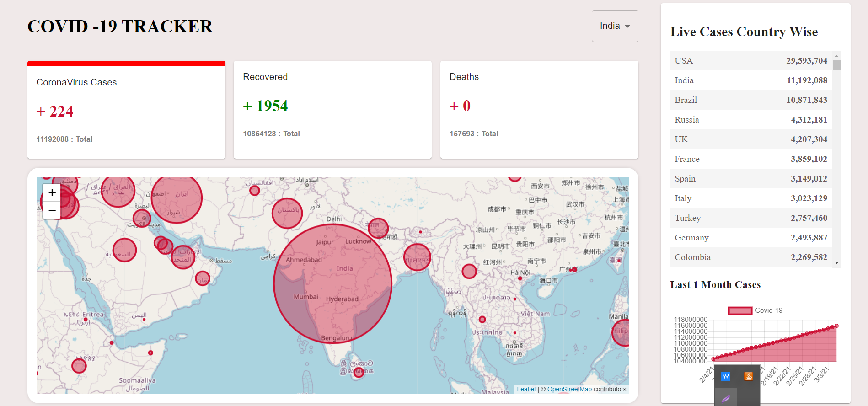Screen dimensions: 868x406
Task: Select the Deaths card
Action: (539, 110)
